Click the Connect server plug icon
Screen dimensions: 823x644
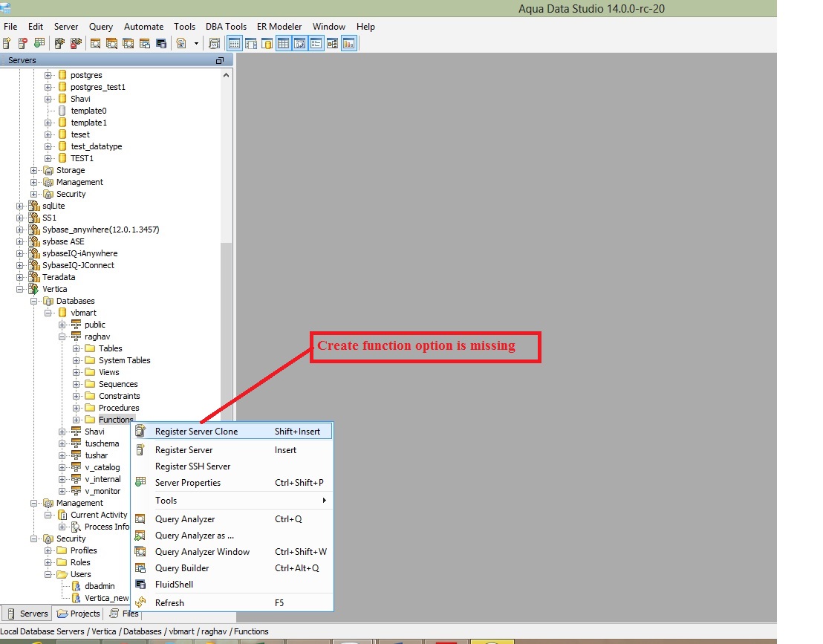click(59, 44)
